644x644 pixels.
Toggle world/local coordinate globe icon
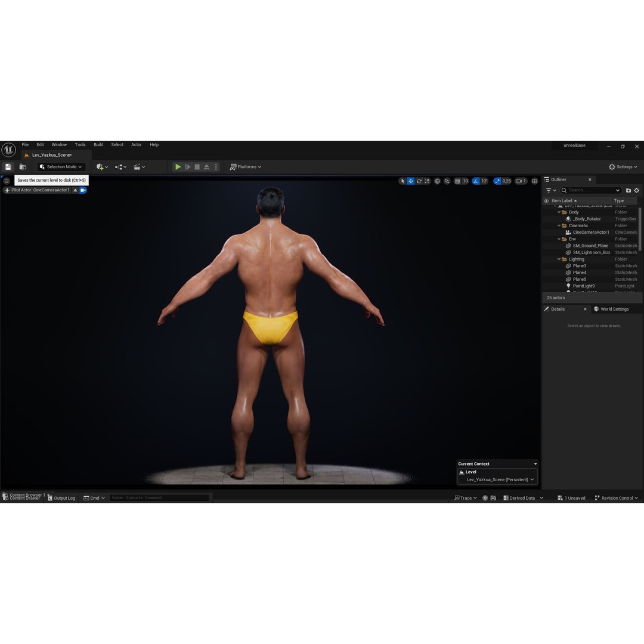tap(438, 181)
